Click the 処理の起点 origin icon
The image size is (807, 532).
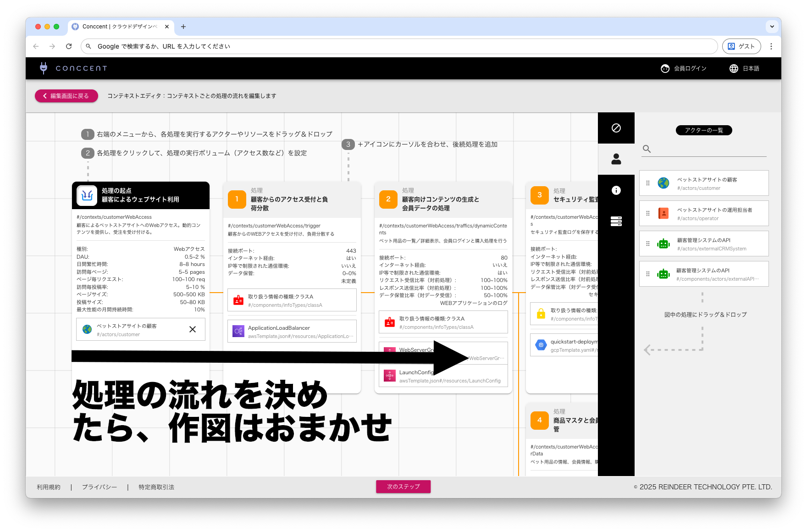point(87,195)
